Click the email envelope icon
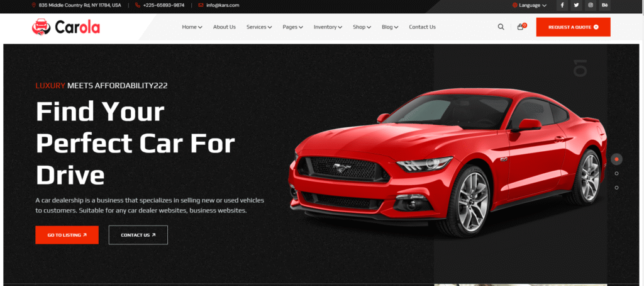Image resolution: width=644 pixels, height=286 pixels. [x=201, y=5]
